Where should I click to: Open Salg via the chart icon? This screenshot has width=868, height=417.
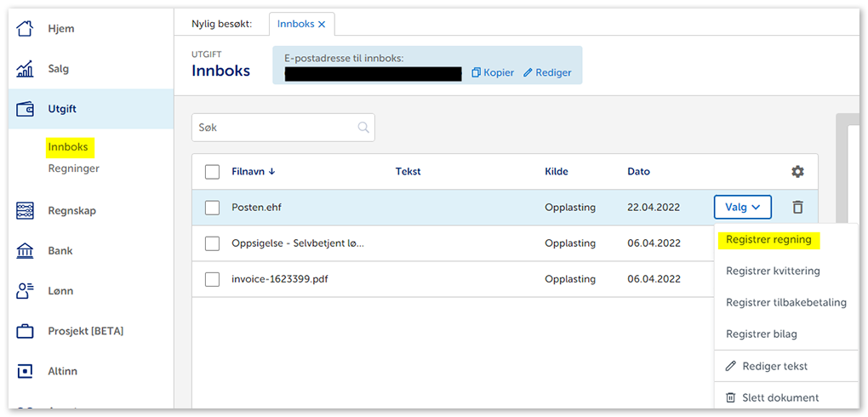pyautogui.click(x=26, y=69)
